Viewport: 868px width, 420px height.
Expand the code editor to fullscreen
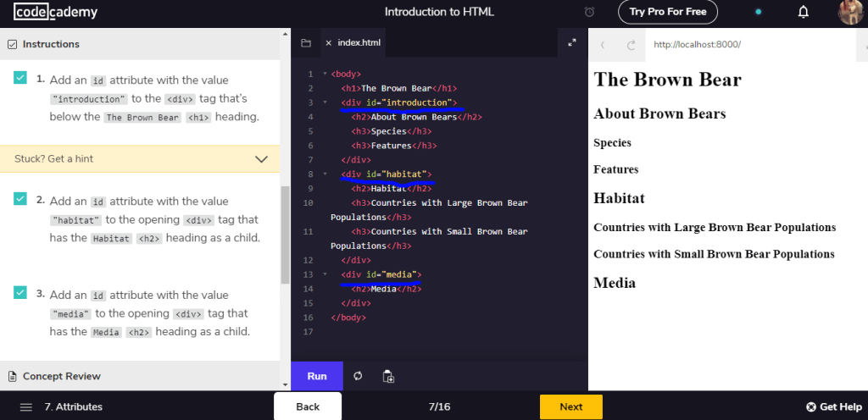[x=572, y=42]
